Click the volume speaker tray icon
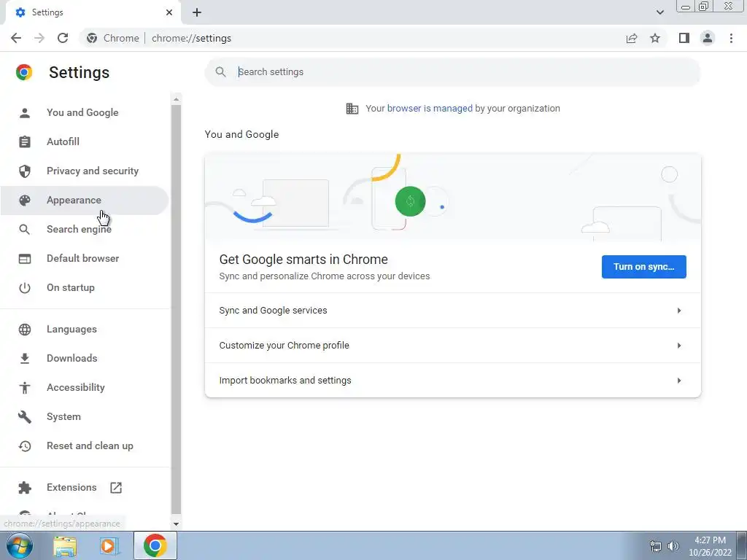Screen dimensions: 747x560 click(x=673, y=545)
